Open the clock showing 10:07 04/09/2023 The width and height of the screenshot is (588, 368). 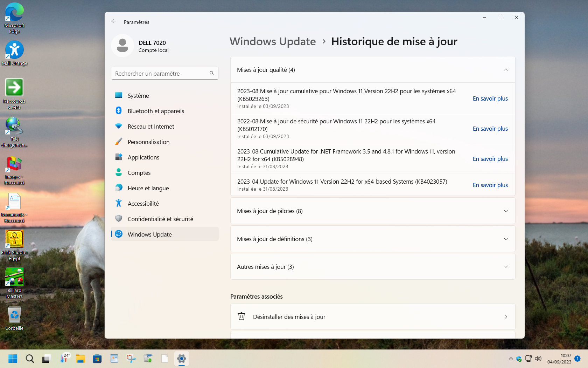(x=559, y=359)
